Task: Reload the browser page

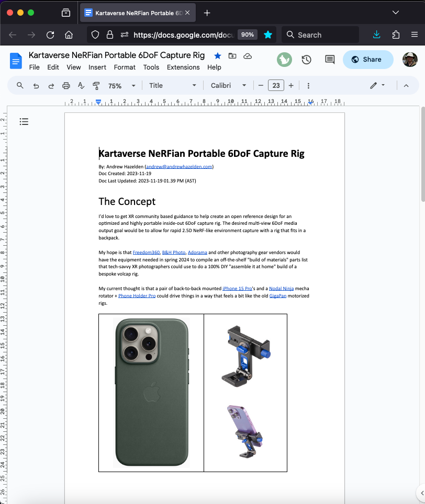Action: tap(50, 35)
